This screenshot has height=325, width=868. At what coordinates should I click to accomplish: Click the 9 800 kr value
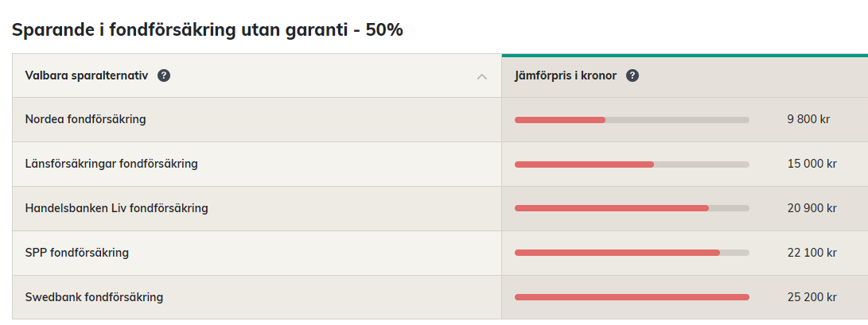pyautogui.click(x=808, y=120)
